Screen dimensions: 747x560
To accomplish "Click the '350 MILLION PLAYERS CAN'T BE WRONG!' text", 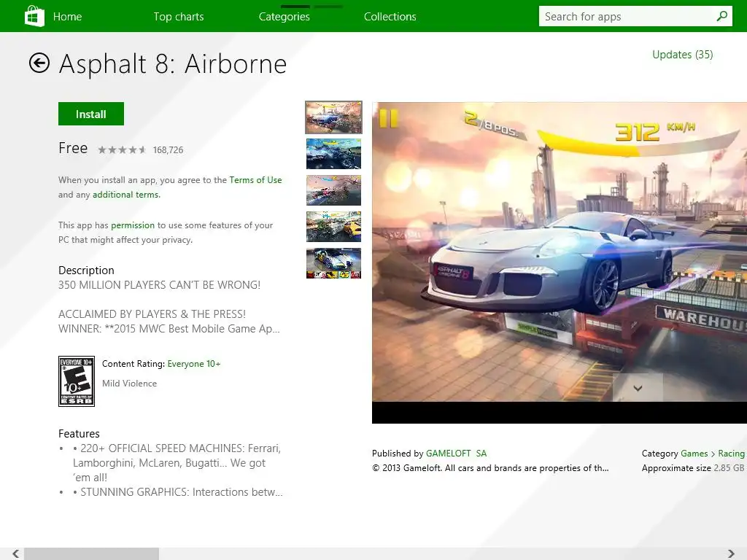I will click(x=159, y=285).
